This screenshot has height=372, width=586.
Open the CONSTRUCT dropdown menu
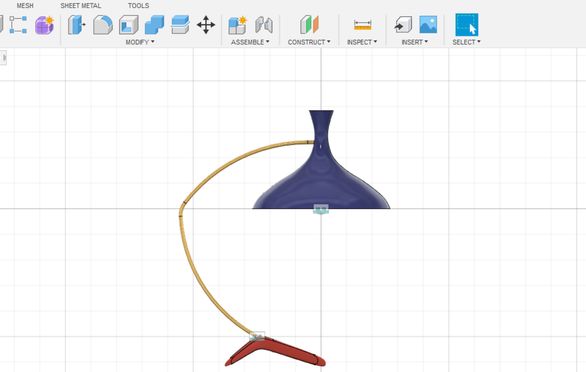point(309,42)
